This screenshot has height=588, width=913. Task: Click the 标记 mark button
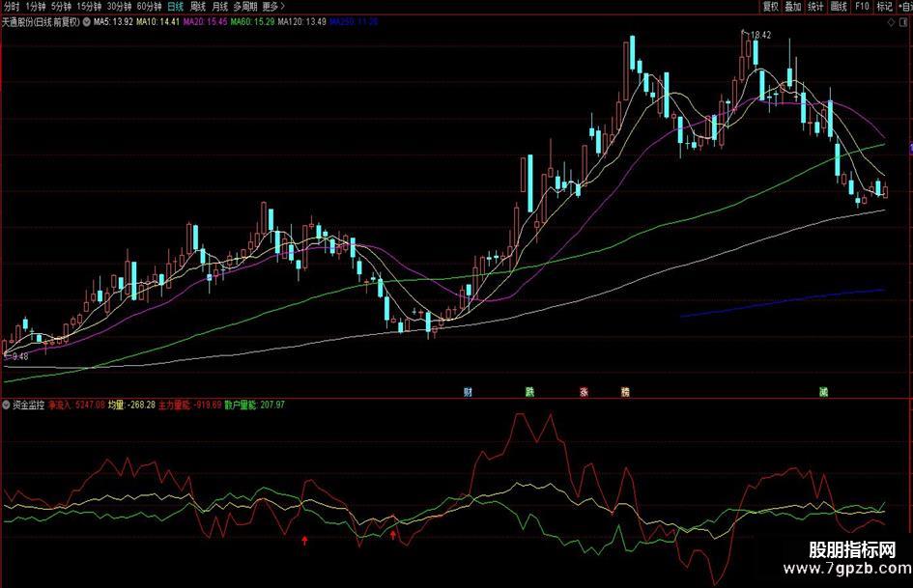[884, 7]
